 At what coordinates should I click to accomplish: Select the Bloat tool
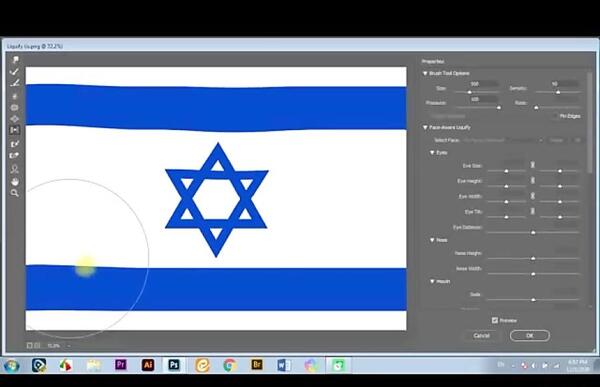[x=15, y=119]
